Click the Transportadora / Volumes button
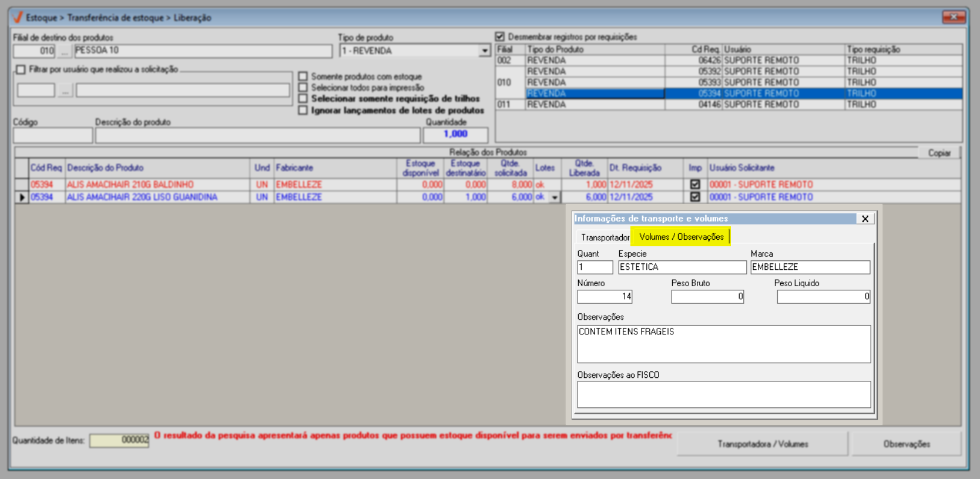 click(762, 444)
